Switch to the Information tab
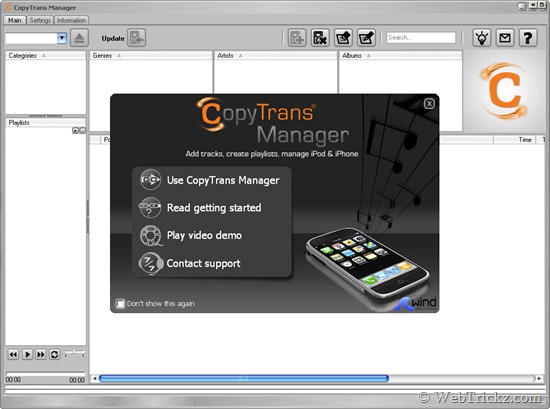The image size is (550, 409). [71, 20]
